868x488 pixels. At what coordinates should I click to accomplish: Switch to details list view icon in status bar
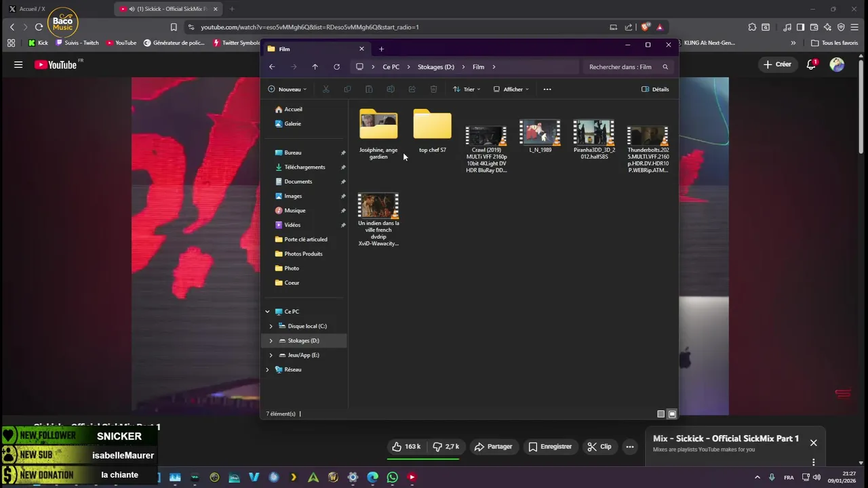[661, 413]
